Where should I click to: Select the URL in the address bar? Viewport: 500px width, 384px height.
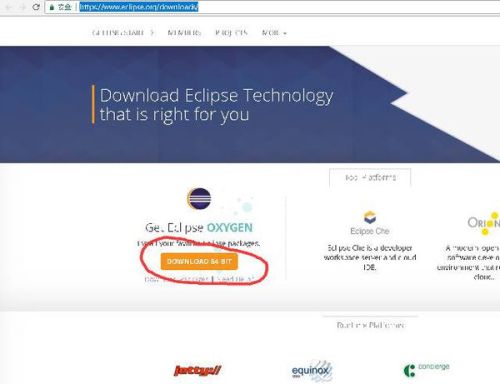(x=139, y=7)
